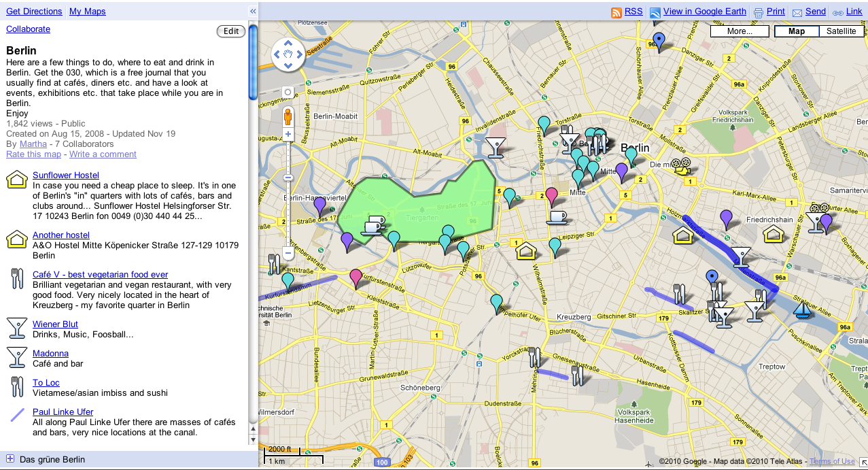Collapse the left panel with the double chevron
The height and width of the screenshot is (470, 868).
tap(253, 12)
